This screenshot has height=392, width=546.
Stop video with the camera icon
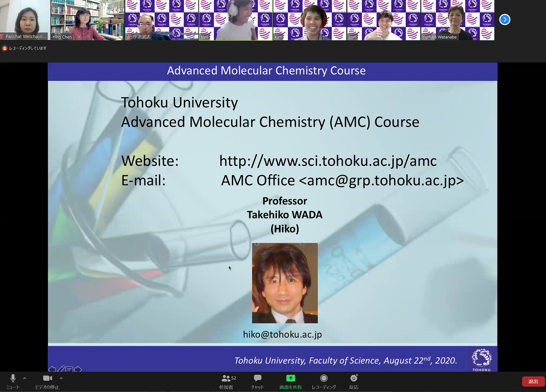point(47,381)
